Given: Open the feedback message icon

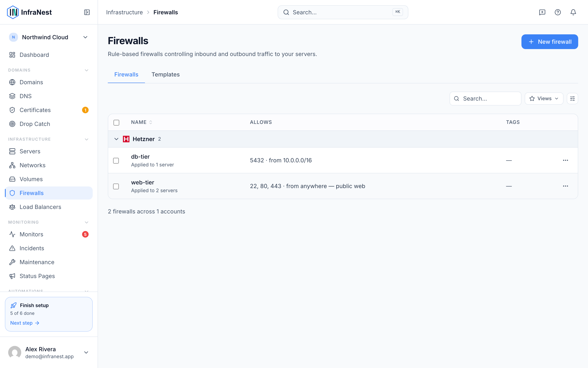Looking at the screenshot, I should 542,12.
